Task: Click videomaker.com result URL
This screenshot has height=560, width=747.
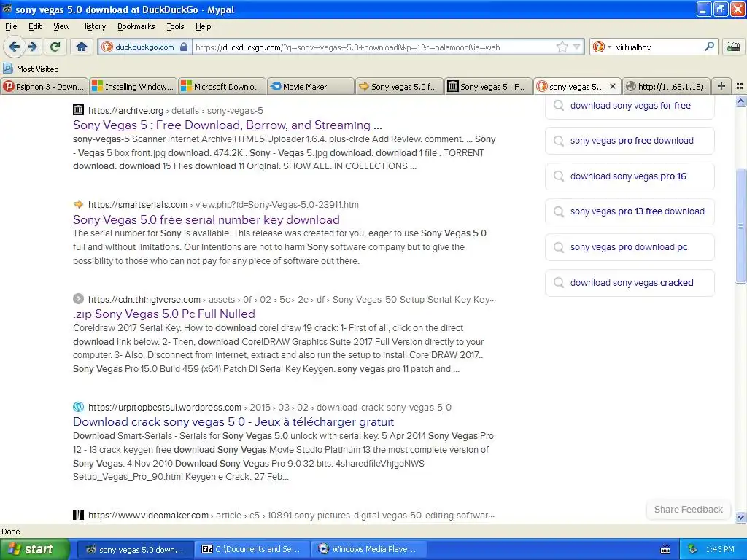Action: 291,515
